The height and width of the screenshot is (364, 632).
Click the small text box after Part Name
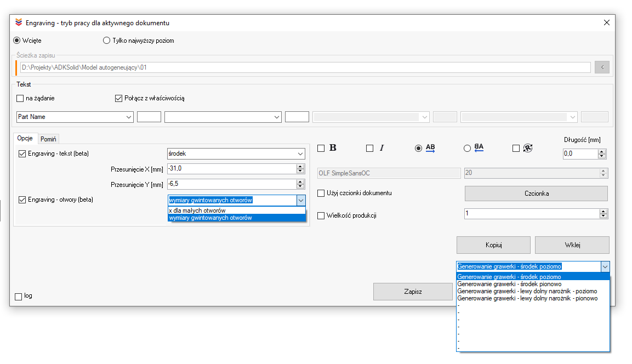click(x=149, y=117)
